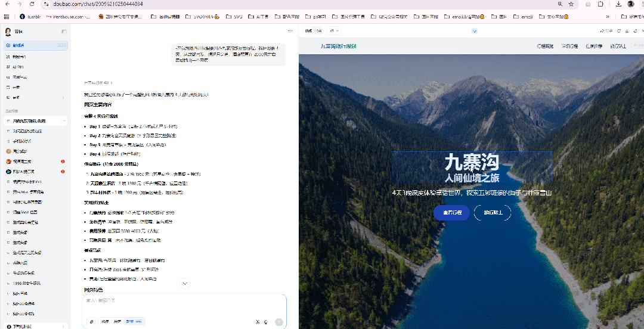Image resolution: width=644 pixels, height=329 pixels.
Task: Open the AI tool item in sidebar
Action: tap(36, 67)
